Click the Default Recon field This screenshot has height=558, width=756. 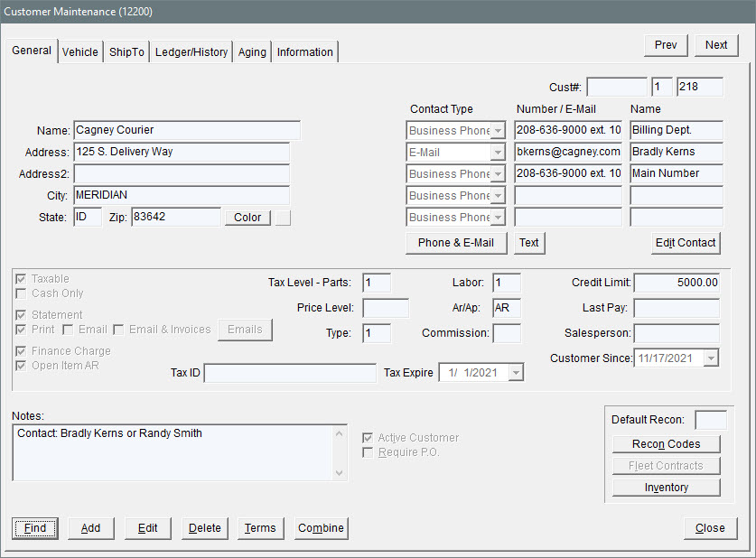point(711,420)
